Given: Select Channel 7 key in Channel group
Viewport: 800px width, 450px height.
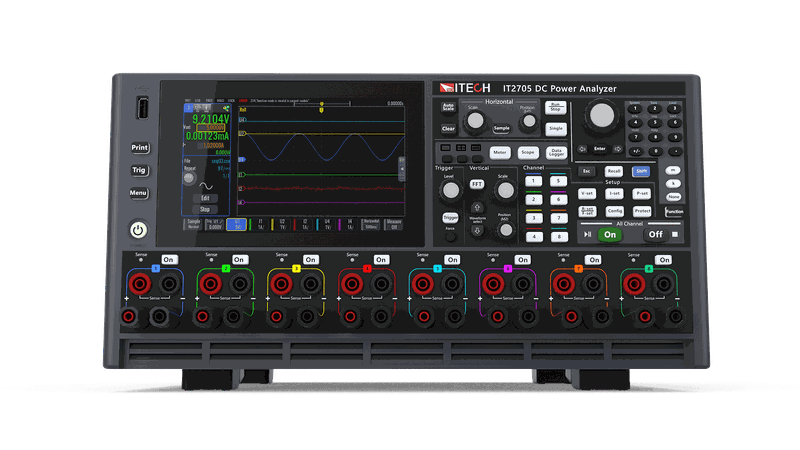Looking at the screenshot, I should [559, 218].
